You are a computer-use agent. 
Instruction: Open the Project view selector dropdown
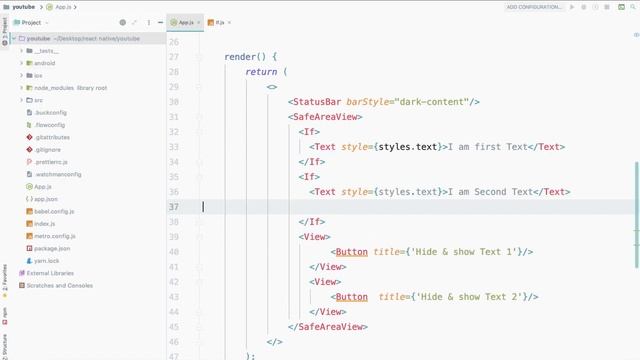(x=31, y=22)
